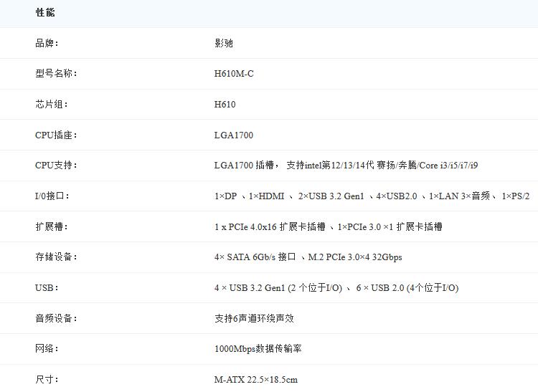Click the I/O ports list starting 1×DP
The height and width of the screenshot is (392, 538).
tap(372, 196)
